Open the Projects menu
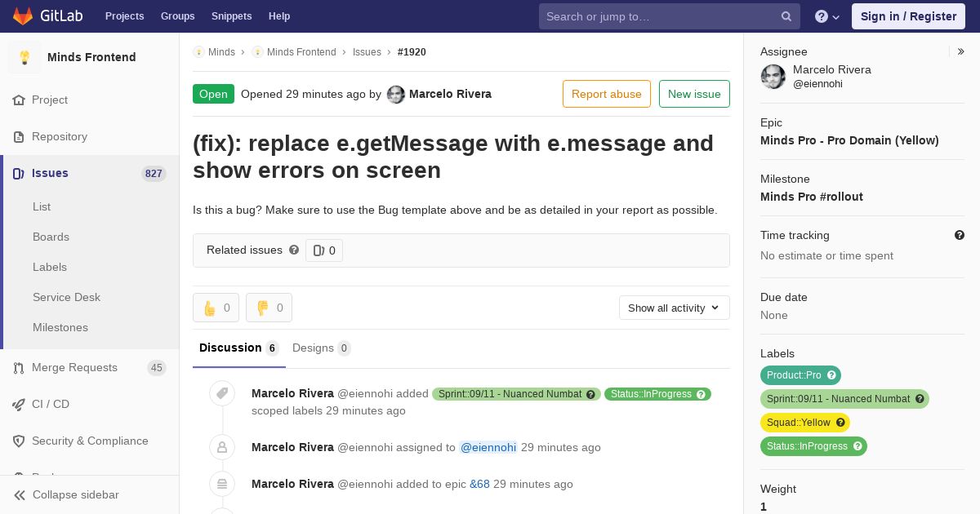Image resolution: width=980 pixels, height=514 pixels. click(x=125, y=16)
